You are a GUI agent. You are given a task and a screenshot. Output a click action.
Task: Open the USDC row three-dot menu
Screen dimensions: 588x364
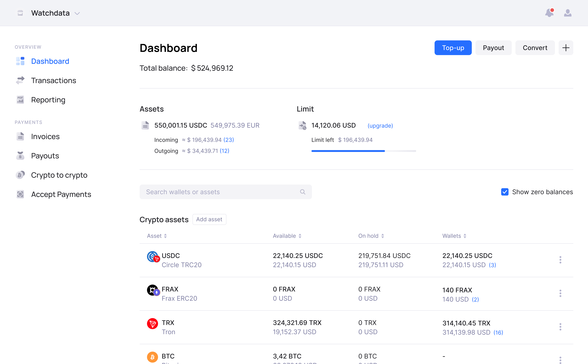pyautogui.click(x=560, y=260)
